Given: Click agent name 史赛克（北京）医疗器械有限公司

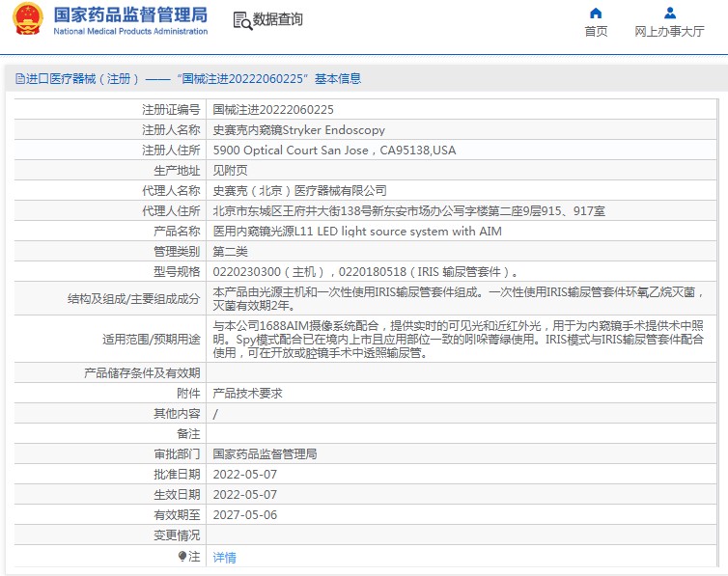Looking at the screenshot, I should coord(299,191).
